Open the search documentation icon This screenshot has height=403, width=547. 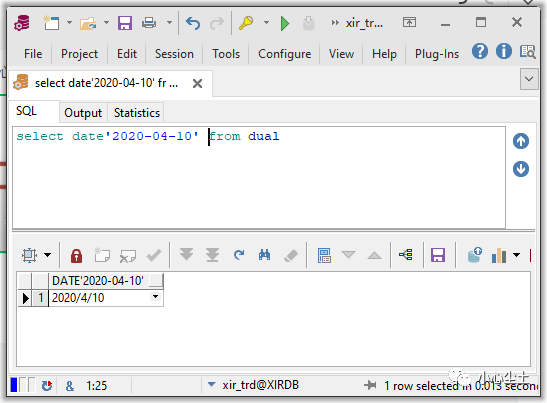[x=527, y=52]
